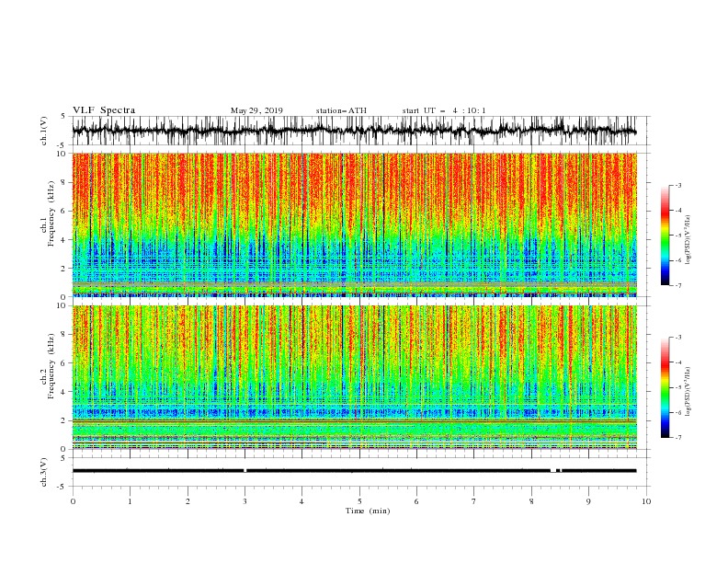Click the "ch.1(V)" waveform axis label
Image resolution: width=728 pixels, height=563 pixels.
(44, 131)
